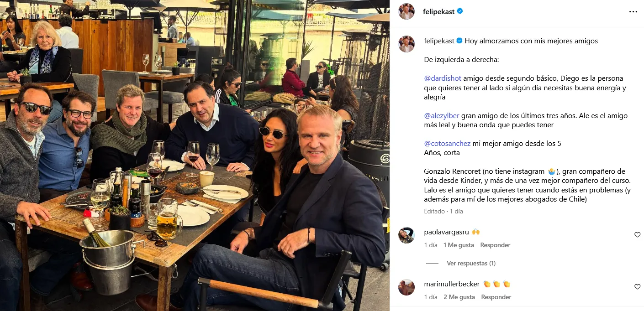
Task: Click the restaurant lunch post photo
Action: [195, 155]
